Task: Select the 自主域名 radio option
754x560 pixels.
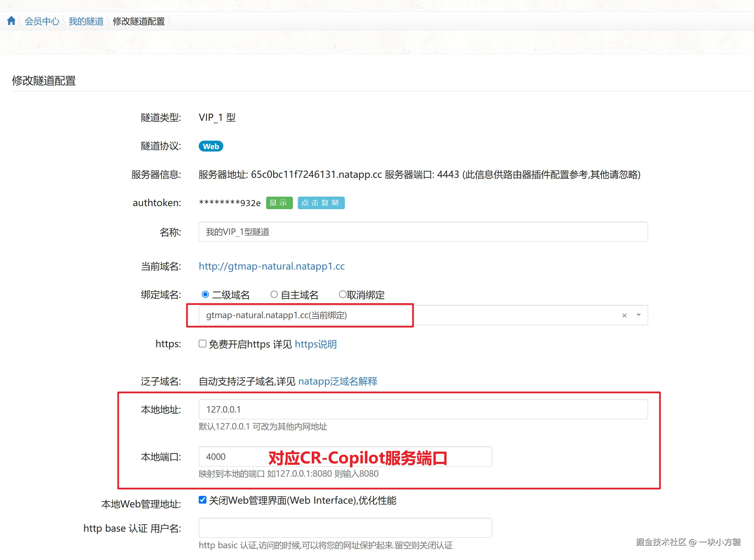Action: (x=274, y=294)
